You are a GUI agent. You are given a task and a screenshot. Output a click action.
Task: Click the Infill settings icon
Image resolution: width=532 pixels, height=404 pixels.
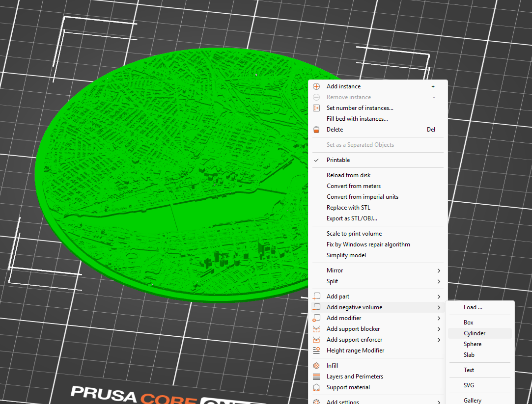(x=316, y=366)
